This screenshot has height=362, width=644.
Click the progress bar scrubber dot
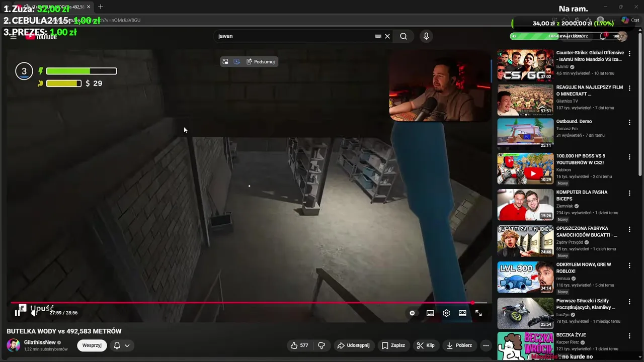click(472, 303)
